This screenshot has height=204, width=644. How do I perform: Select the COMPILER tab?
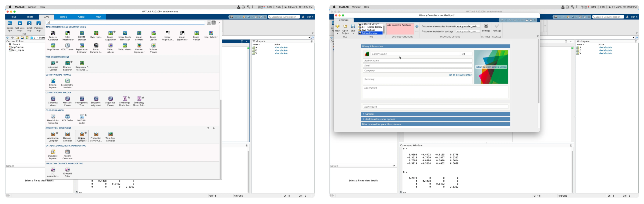pyautogui.click(x=344, y=20)
